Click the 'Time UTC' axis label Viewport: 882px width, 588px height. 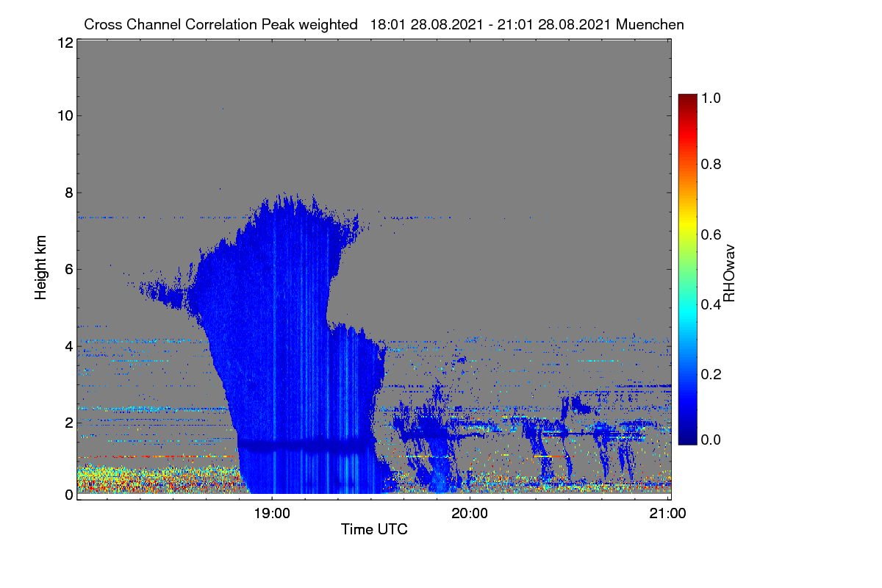click(374, 528)
